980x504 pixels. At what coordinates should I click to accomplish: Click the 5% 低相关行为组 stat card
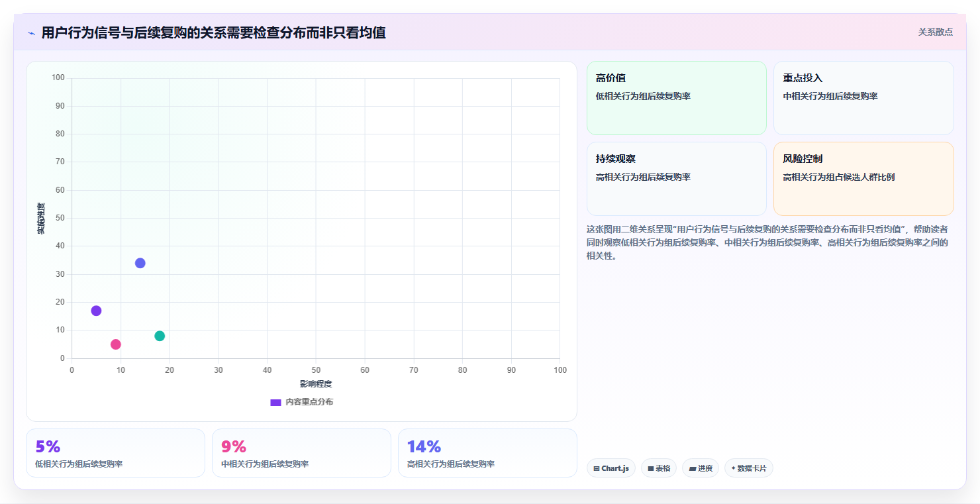(115, 453)
